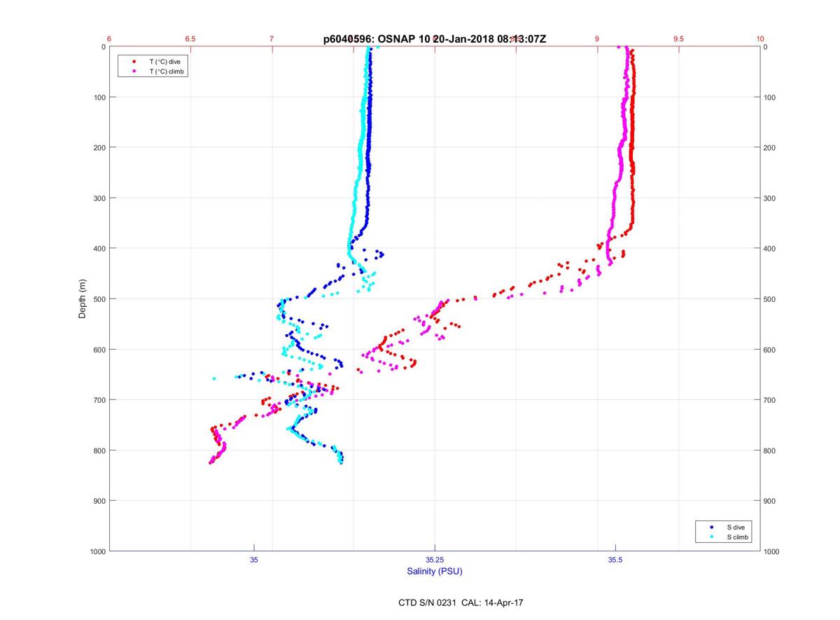This screenshot has width=840, height=620.
Task: Click the magenta dot marker in temperature legend
Action: [x=134, y=71]
